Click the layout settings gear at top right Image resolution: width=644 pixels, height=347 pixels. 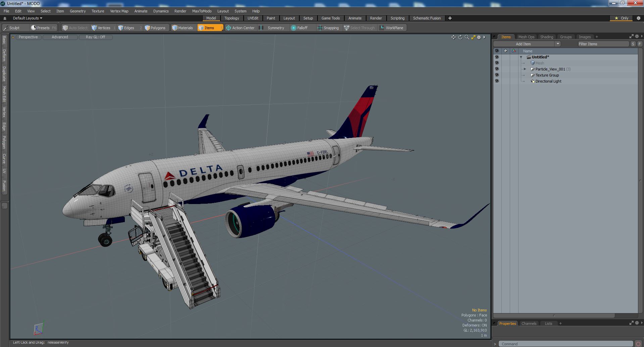639,18
